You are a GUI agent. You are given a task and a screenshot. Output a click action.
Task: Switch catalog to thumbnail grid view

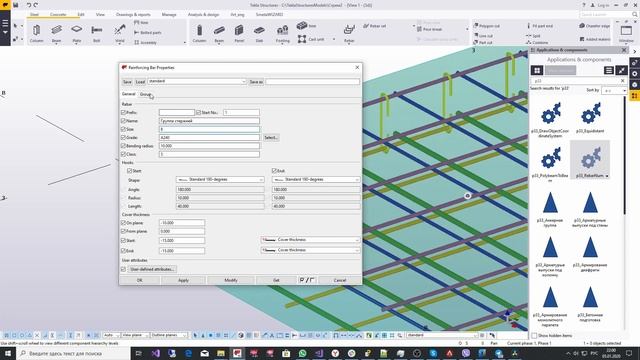click(x=537, y=70)
